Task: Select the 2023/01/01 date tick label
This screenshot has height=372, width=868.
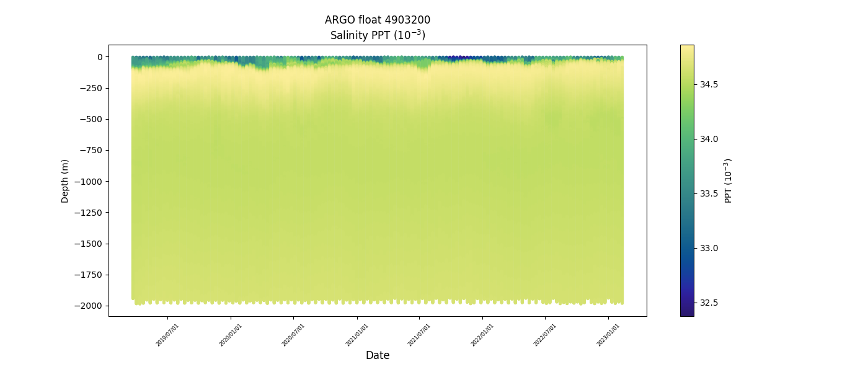Action: point(608,334)
